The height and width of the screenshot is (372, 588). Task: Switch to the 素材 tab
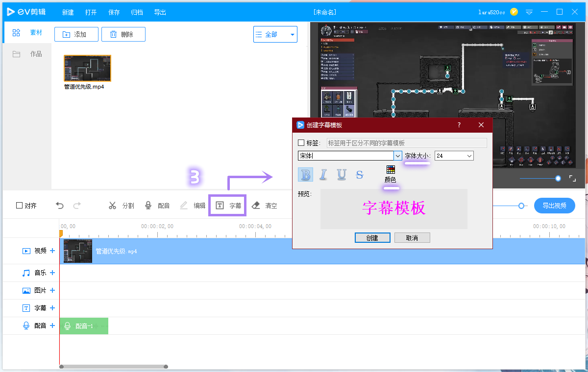(27, 33)
